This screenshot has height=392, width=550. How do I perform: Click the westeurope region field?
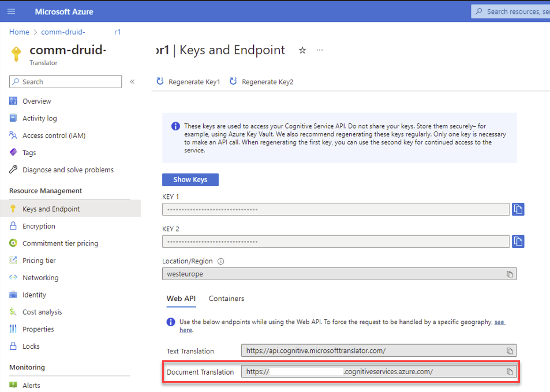tap(339, 274)
